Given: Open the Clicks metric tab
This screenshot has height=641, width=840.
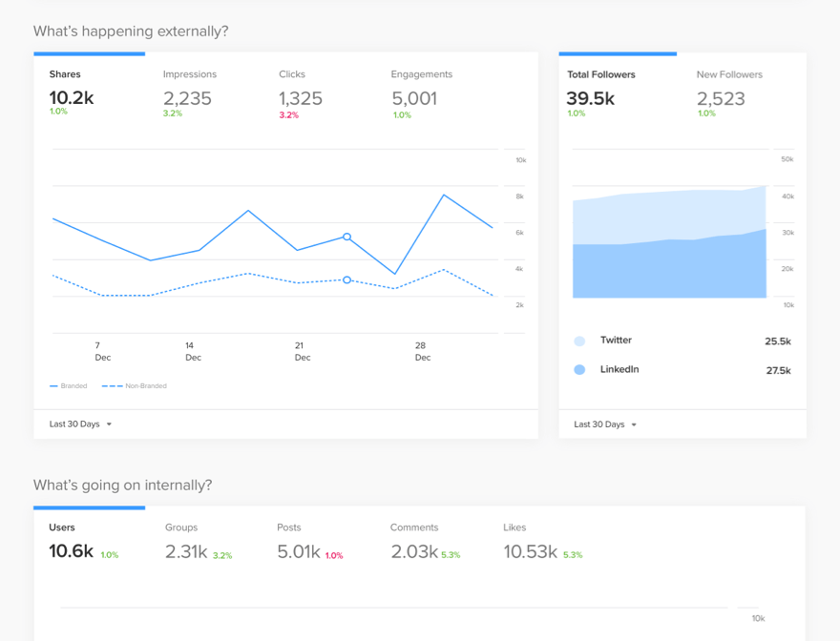Looking at the screenshot, I should pyautogui.click(x=300, y=91).
